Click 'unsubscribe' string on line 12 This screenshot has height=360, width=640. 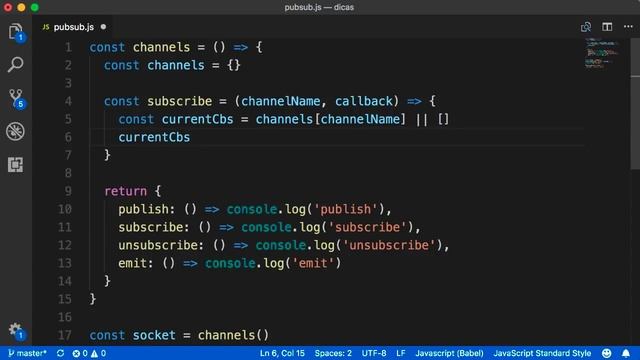[389, 245]
